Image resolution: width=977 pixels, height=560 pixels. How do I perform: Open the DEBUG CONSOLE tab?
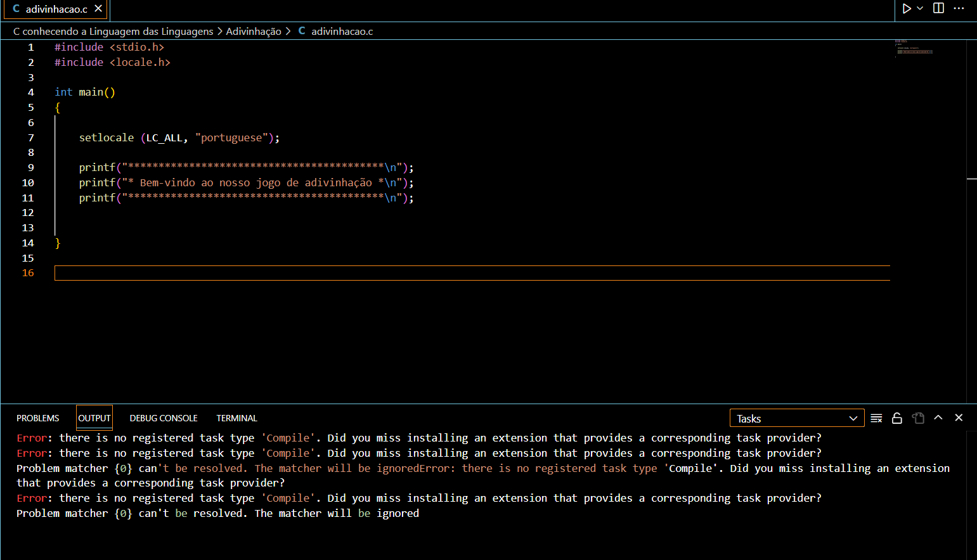pyautogui.click(x=164, y=418)
